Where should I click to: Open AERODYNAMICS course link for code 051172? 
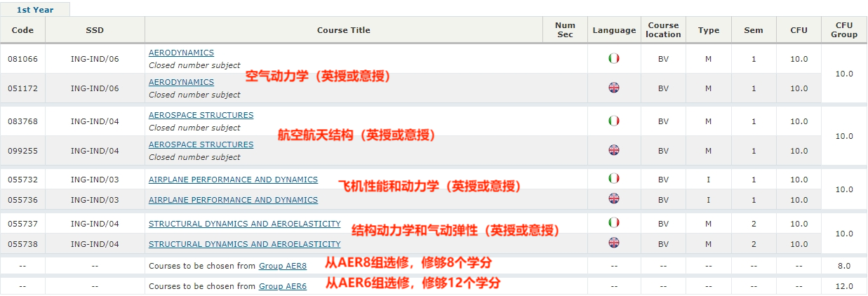coord(181,82)
